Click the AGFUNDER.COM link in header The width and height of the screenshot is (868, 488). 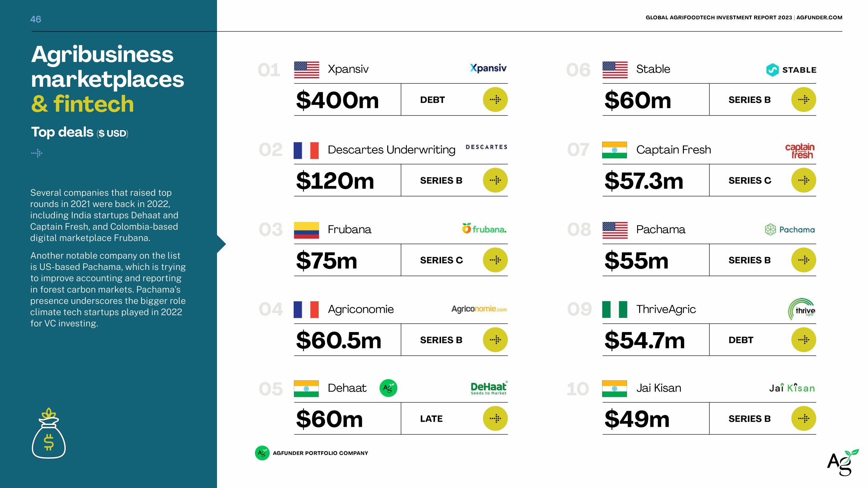pyautogui.click(x=819, y=18)
